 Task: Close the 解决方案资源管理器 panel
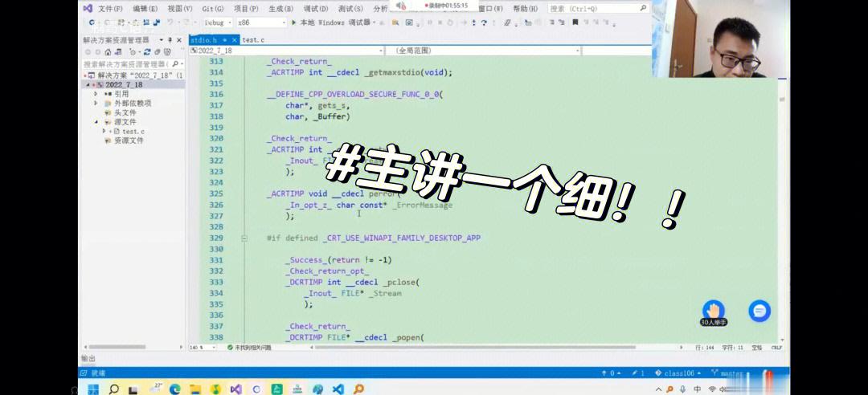178,40
